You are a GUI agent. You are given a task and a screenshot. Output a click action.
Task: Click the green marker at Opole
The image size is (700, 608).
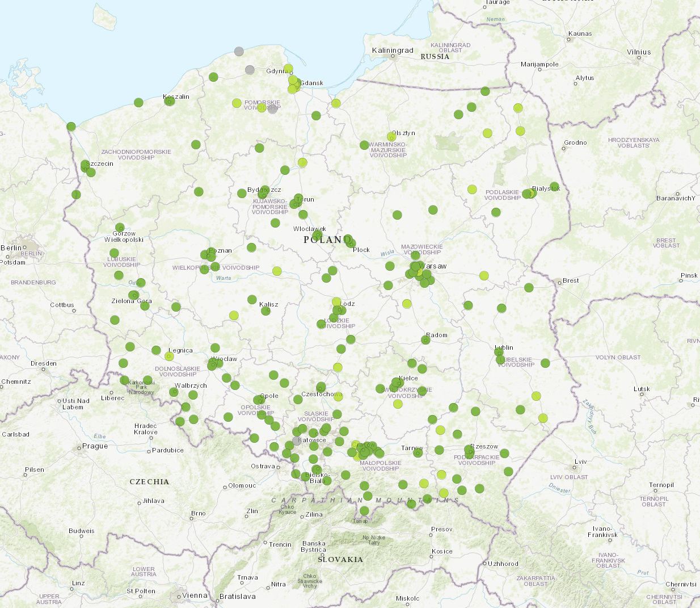point(259,400)
